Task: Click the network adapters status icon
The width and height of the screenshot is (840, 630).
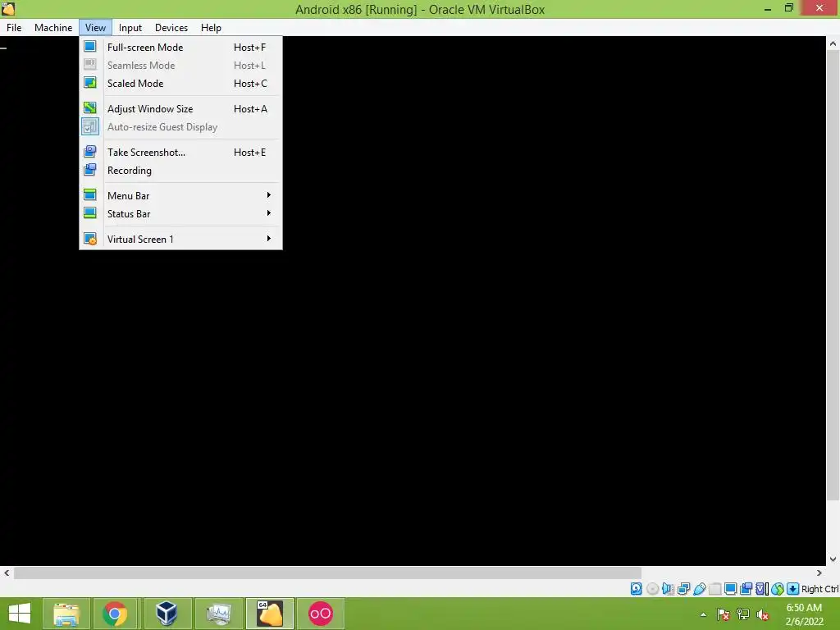Action: click(x=683, y=589)
